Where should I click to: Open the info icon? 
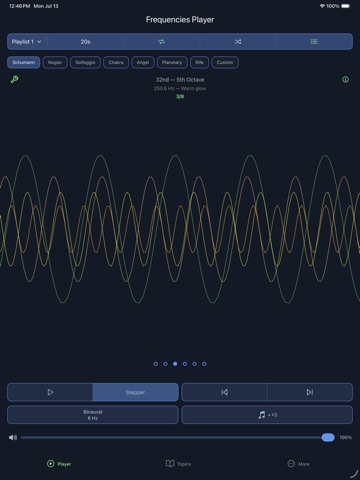click(x=346, y=79)
